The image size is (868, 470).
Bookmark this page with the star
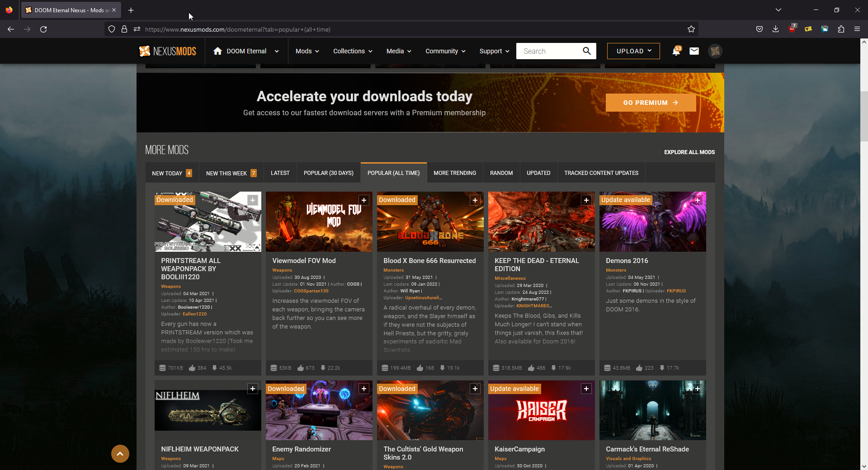point(691,29)
